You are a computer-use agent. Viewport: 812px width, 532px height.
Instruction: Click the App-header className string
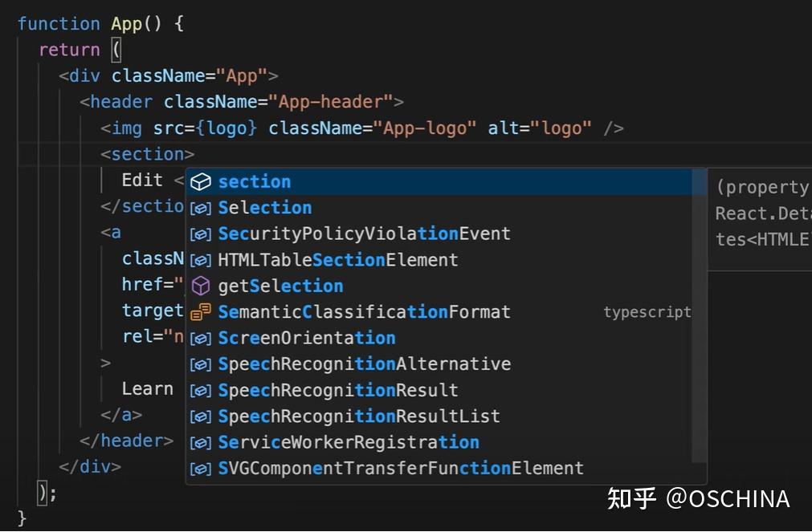click(331, 102)
